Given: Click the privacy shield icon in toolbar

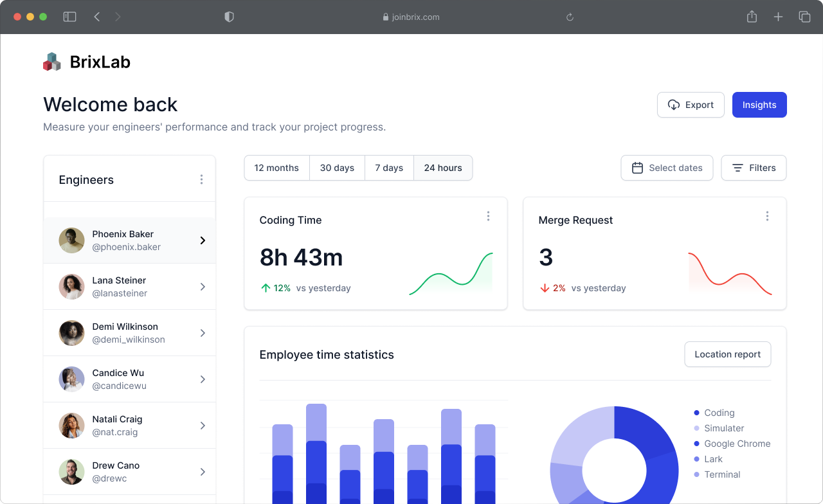Looking at the screenshot, I should (x=229, y=17).
